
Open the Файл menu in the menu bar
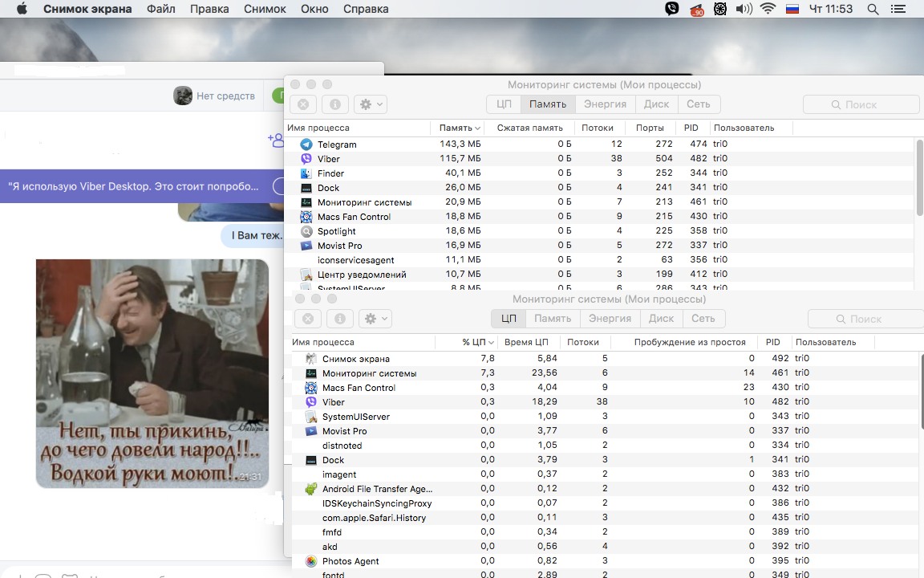(x=161, y=10)
